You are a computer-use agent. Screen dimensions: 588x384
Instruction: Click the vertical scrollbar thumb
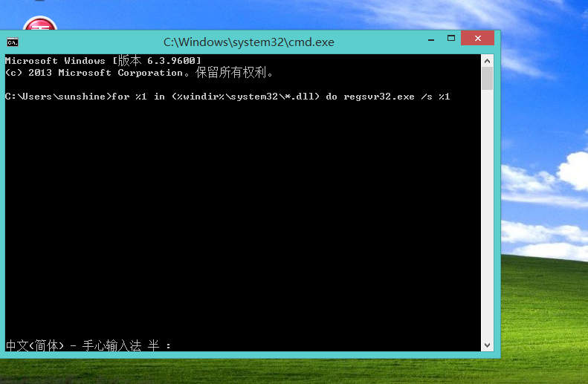(487, 79)
